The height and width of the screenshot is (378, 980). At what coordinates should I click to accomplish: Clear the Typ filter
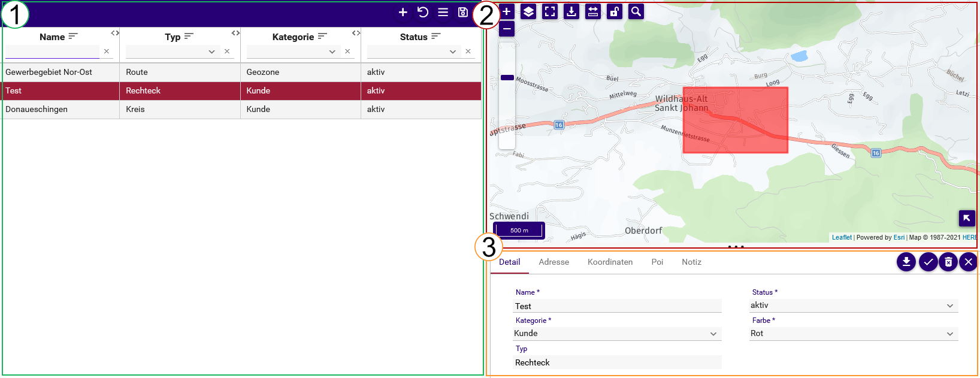(227, 52)
